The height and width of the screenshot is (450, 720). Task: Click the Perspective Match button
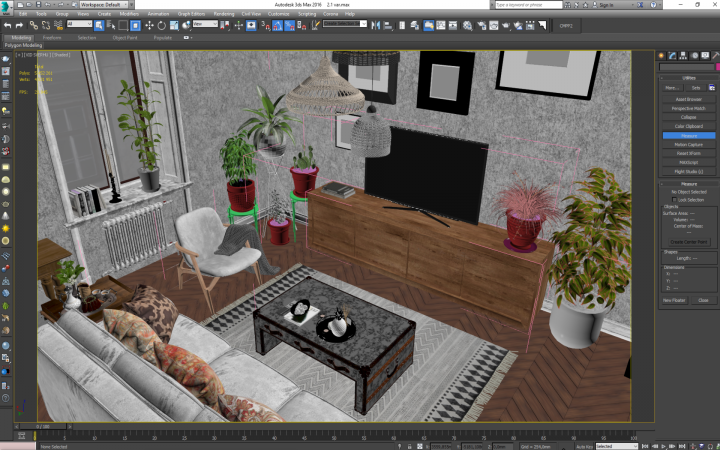[x=688, y=108]
